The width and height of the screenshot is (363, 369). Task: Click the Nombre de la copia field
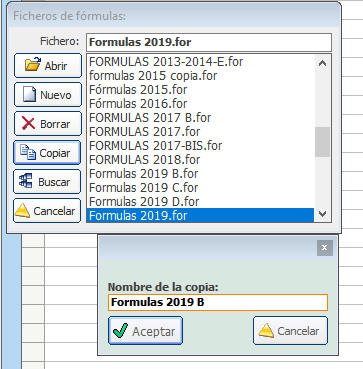click(x=218, y=302)
